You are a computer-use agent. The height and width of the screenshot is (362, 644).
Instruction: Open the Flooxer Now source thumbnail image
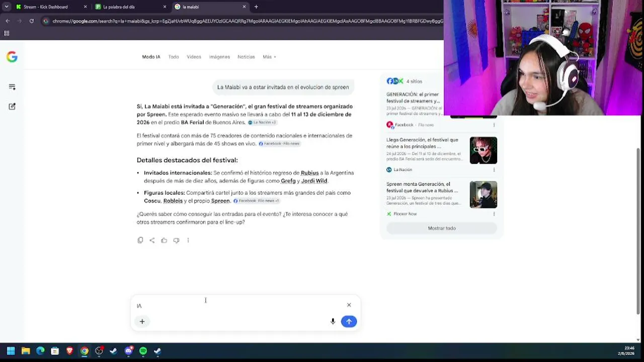coord(484,195)
